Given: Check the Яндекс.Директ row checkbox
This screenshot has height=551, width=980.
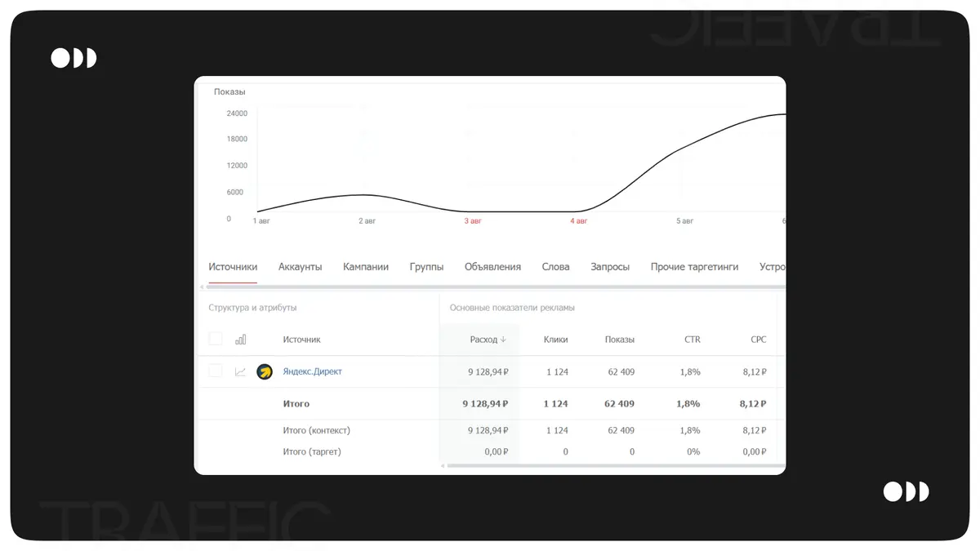Looking at the screenshot, I should [216, 371].
